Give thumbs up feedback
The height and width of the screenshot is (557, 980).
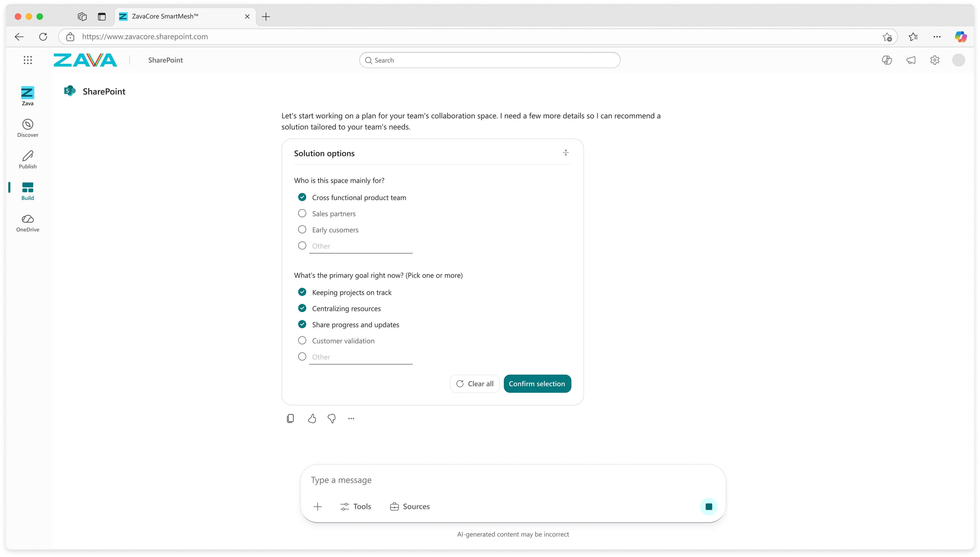312,419
